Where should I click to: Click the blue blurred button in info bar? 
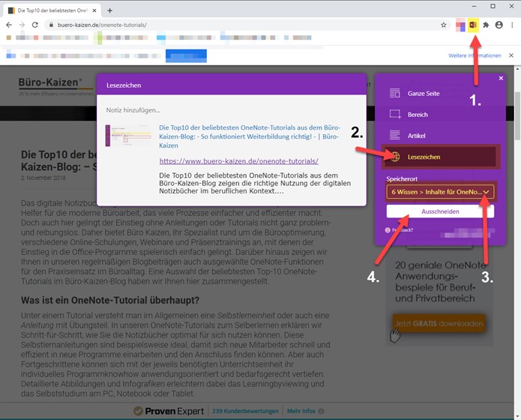(186, 55)
